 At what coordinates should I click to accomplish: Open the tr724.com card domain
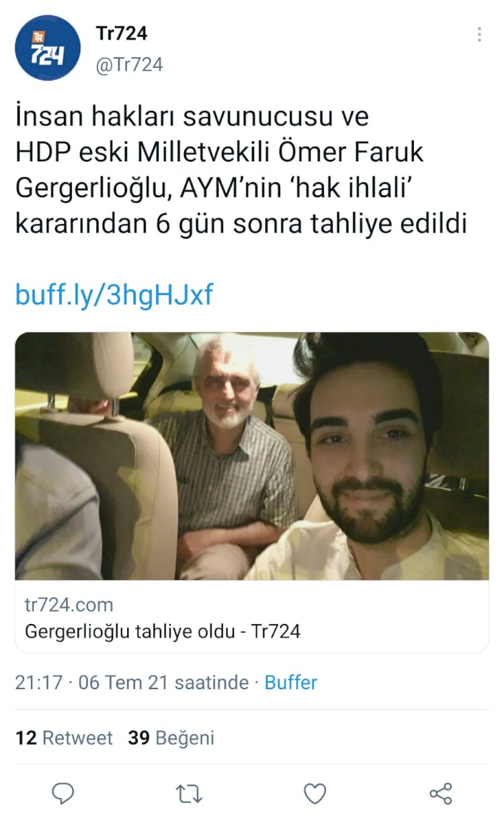point(69,604)
